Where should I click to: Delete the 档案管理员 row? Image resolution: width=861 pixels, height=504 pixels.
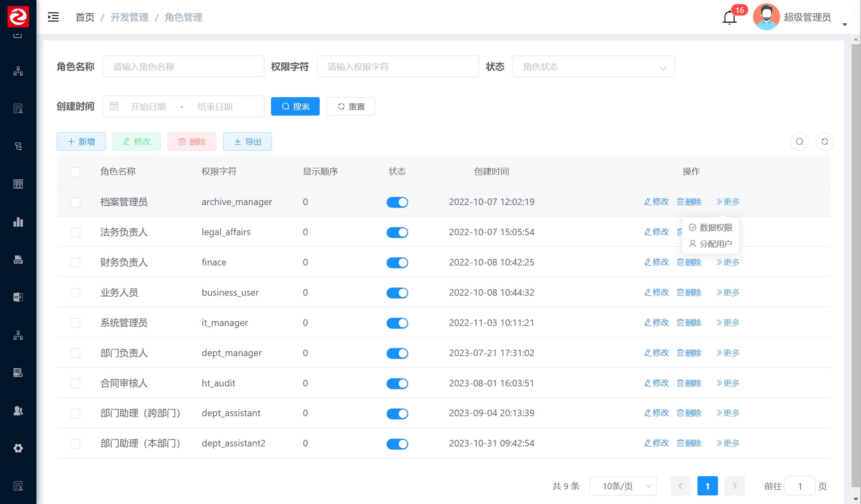coord(689,202)
